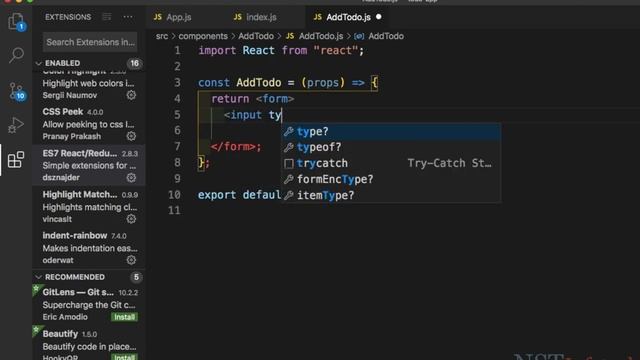
Task: Install the GitLens extension
Action: tap(124, 317)
